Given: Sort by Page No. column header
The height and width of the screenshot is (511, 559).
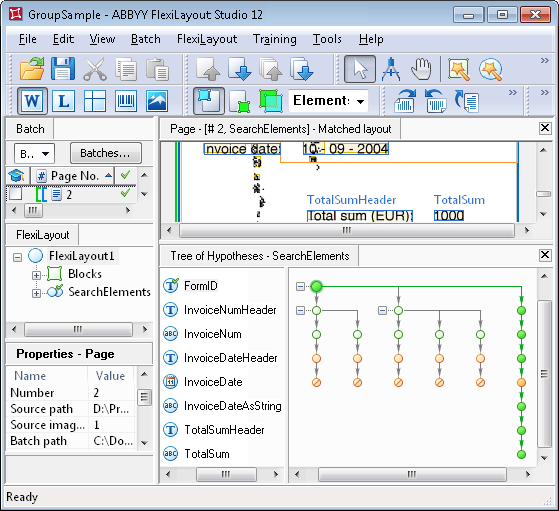Looking at the screenshot, I should tap(74, 175).
